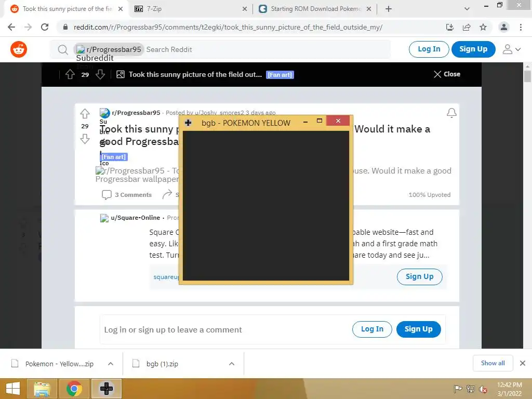Click the Chrome taskbar icon
Image resolution: width=532 pixels, height=399 pixels.
(74, 389)
